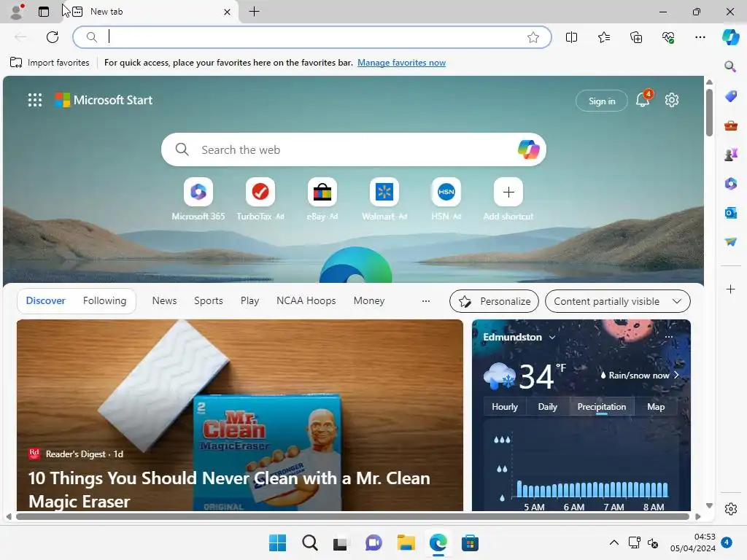Expand Rain/snow now arrow
The height and width of the screenshot is (560, 747).
point(676,376)
